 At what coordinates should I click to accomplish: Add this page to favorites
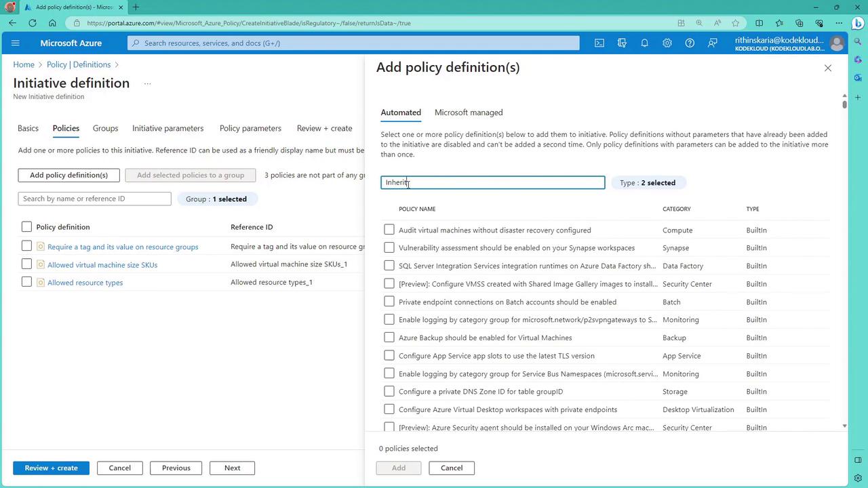736,23
